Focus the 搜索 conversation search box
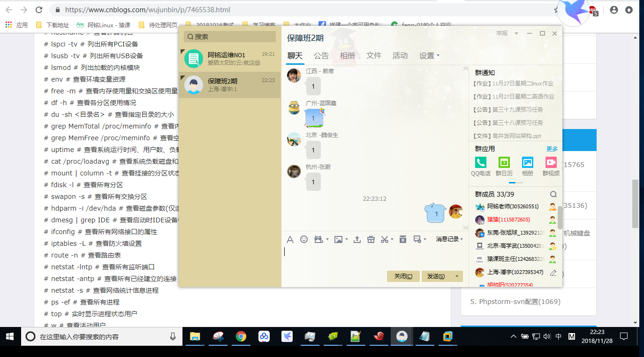The width and height of the screenshot is (644, 357). pos(230,37)
